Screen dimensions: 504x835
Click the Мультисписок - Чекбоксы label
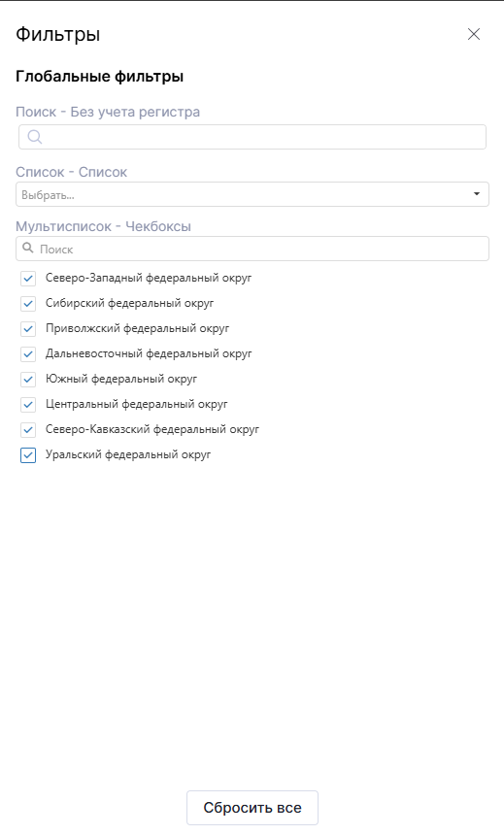click(x=103, y=226)
